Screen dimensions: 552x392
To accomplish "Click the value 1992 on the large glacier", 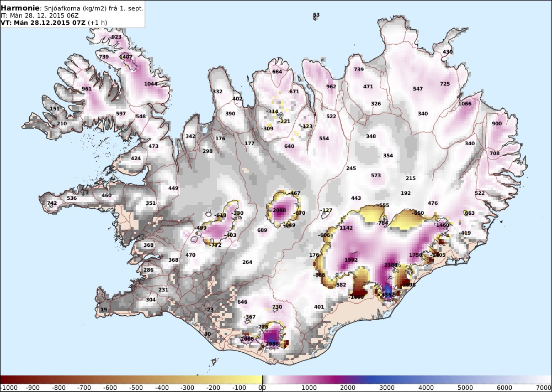I will coord(351,260).
